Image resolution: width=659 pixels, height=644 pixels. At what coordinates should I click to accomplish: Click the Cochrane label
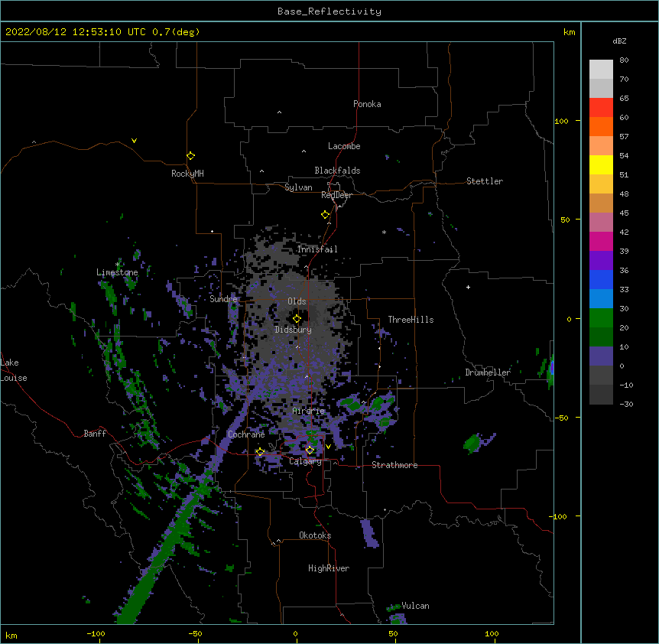click(246, 434)
